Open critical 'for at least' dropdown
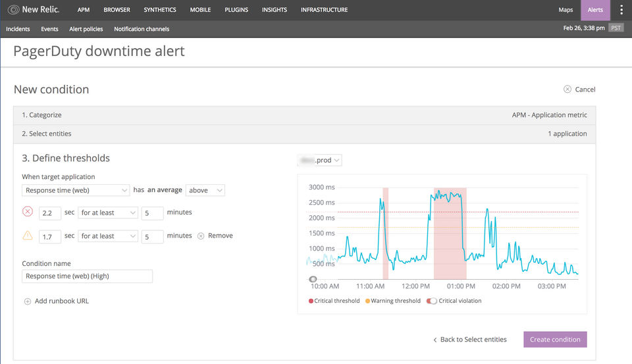 pos(107,213)
